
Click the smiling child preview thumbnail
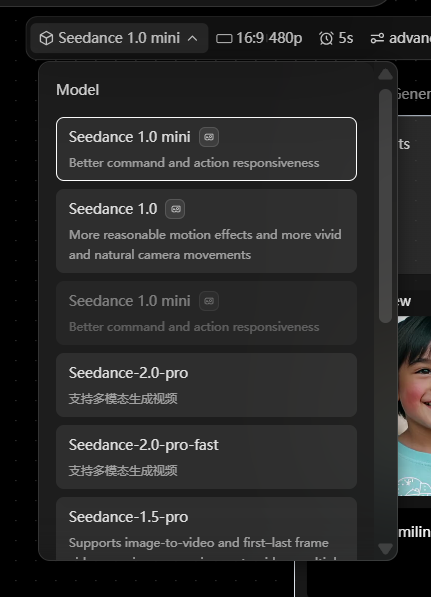click(x=414, y=406)
